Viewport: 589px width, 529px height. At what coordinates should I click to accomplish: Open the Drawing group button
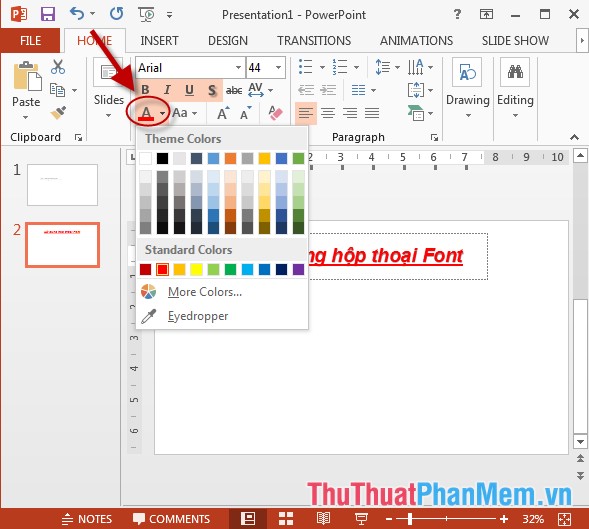click(x=467, y=88)
